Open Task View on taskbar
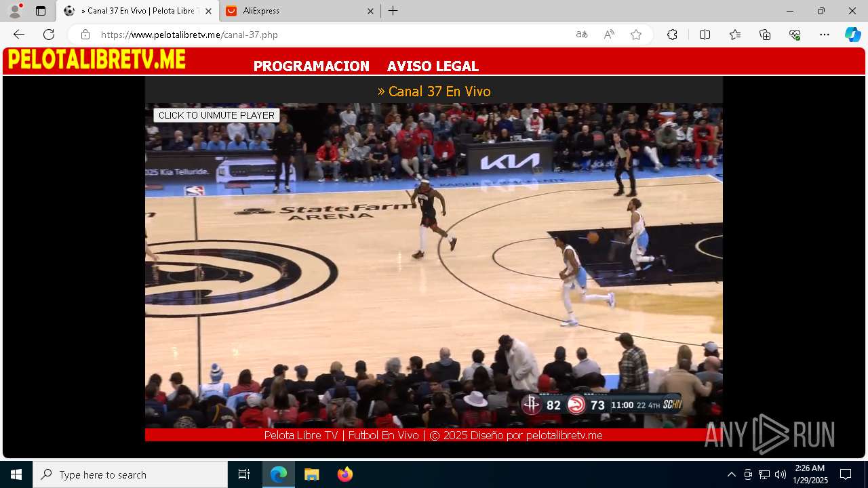 coord(244,474)
